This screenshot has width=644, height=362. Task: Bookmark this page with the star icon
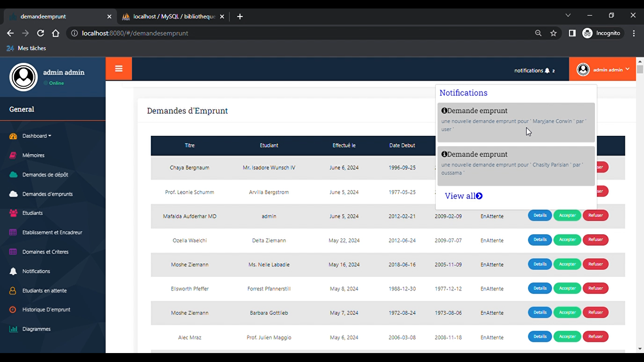tap(553, 33)
